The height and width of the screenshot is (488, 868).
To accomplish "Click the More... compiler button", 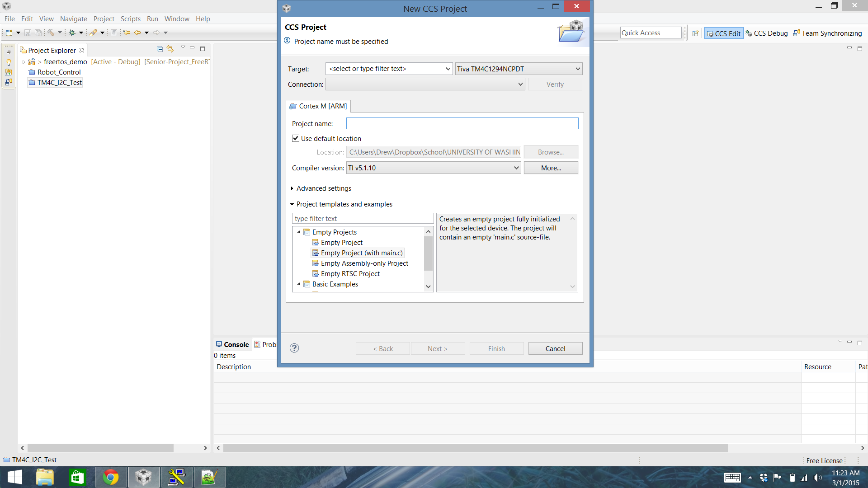I will point(551,168).
